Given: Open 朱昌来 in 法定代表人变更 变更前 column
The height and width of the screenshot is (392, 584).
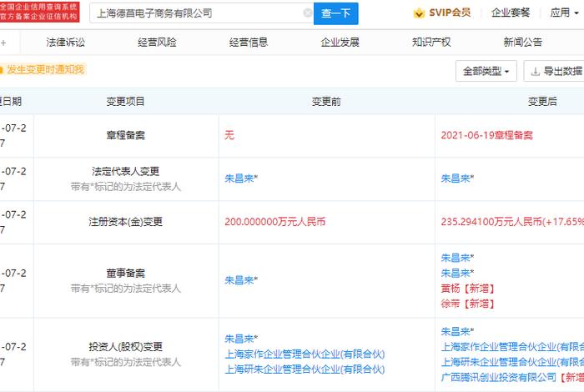Looking at the screenshot, I should 241,178.
